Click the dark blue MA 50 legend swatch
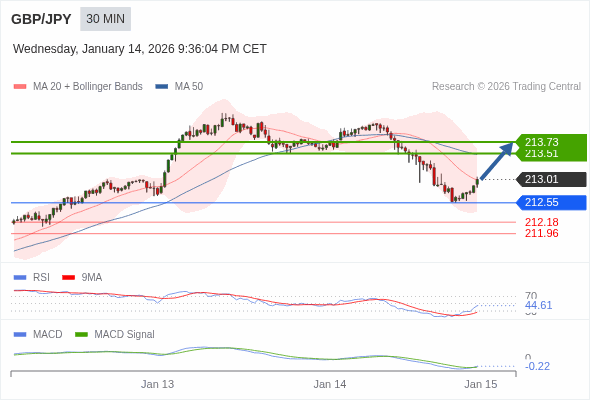Screen dimensions: 590x400 pyautogui.click(x=162, y=87)
